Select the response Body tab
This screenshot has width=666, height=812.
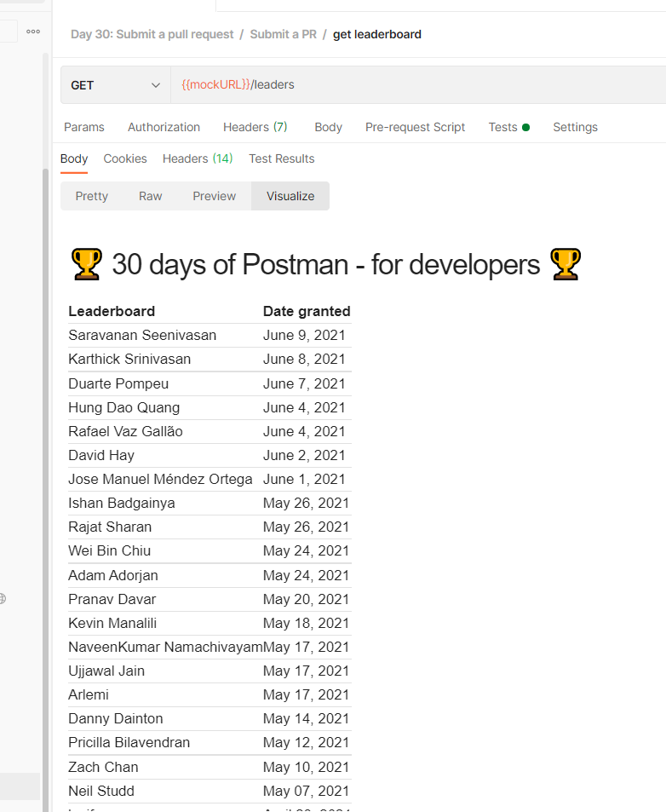[74, 159]
